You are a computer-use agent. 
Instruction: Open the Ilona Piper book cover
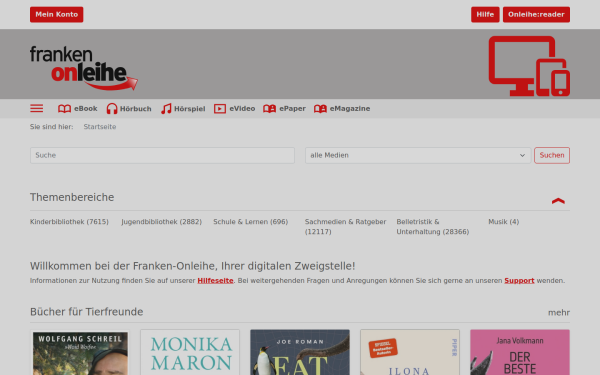pos(410,352)
